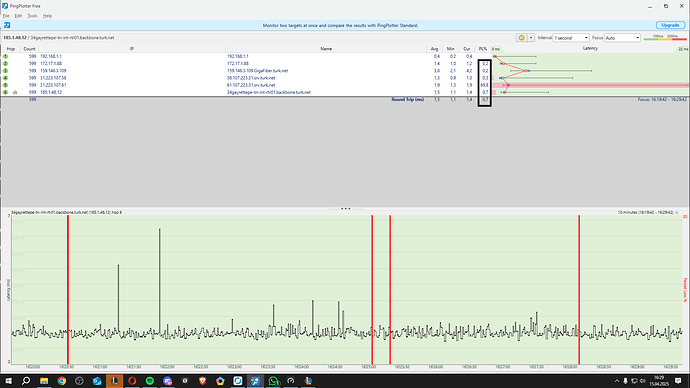Click the Latency graph column header
The height and width of the screenshot is (388, 690).
(x=590, y=48)
